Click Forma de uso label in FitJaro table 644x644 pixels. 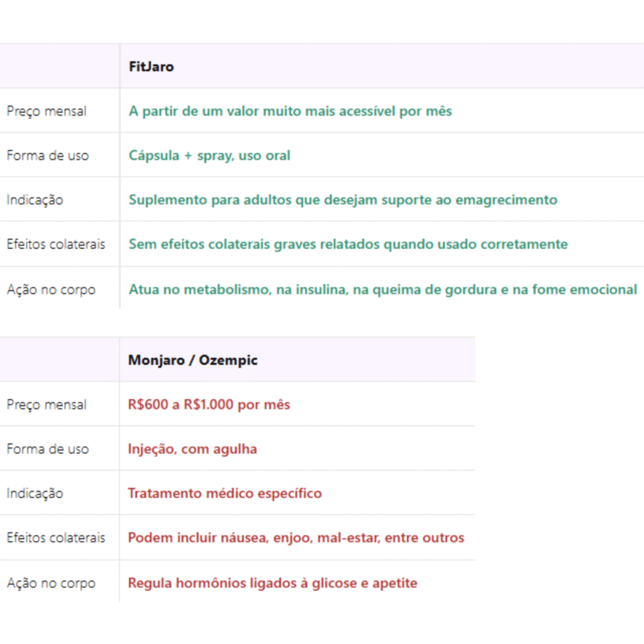click(x=48, y=155)
